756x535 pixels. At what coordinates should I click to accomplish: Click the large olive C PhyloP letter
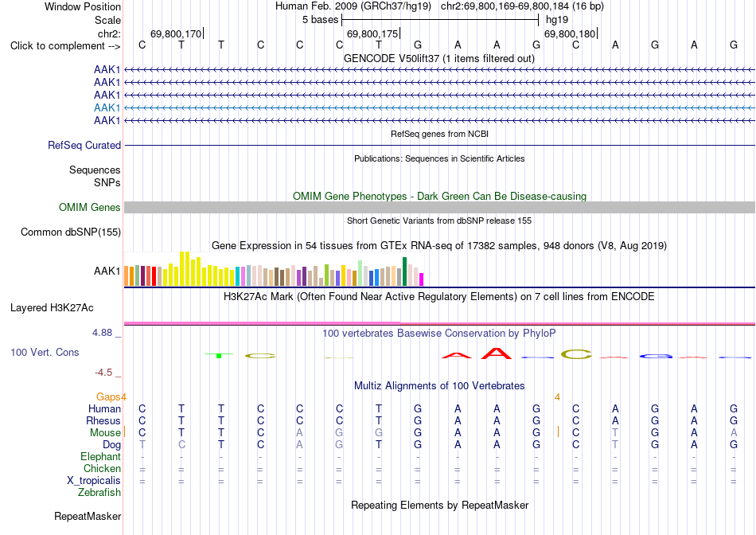click(576, 354)
